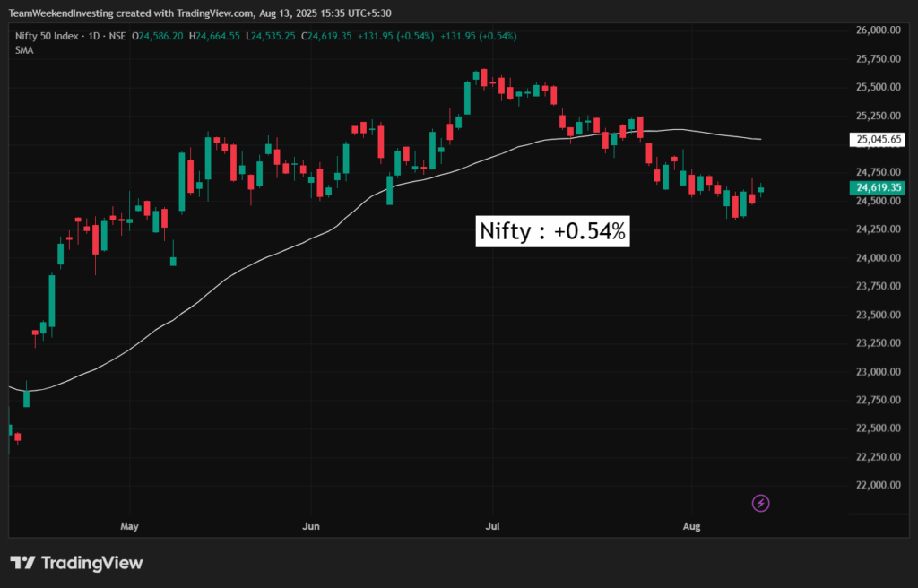Click the TeamWeekendInvesting attribution header text
The height and width of the screenshot is (588, 918).
[x=200, y=13]
